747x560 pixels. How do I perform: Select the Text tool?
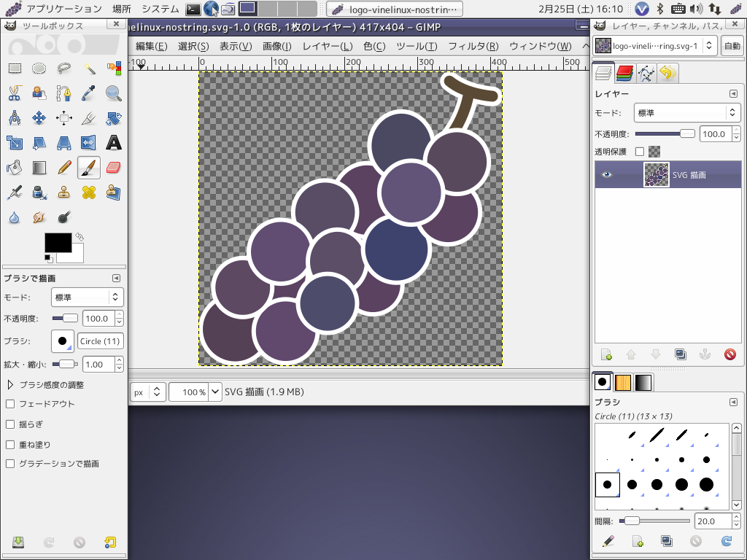tap(113, 142)
